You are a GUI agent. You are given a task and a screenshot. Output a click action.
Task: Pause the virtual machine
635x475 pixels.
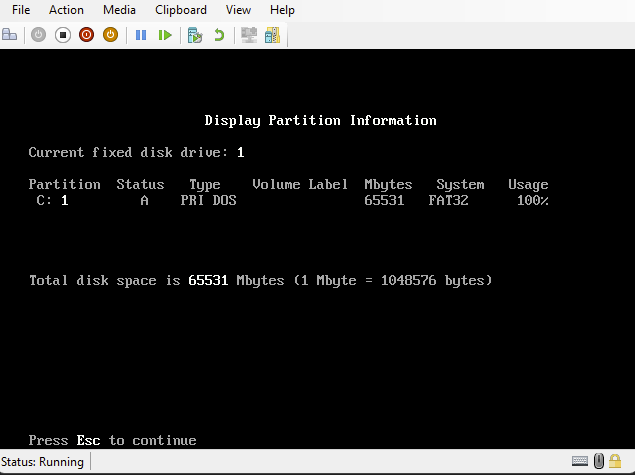click(141, 35)
